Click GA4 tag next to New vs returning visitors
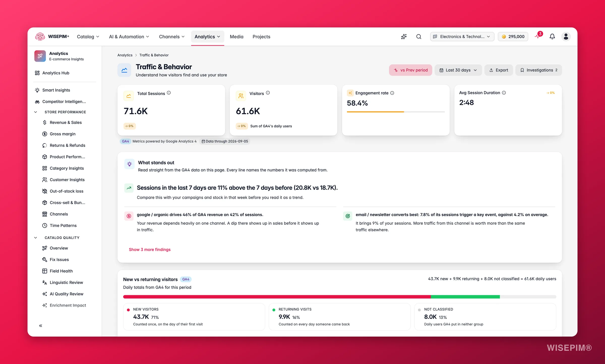 click(186, 279)
